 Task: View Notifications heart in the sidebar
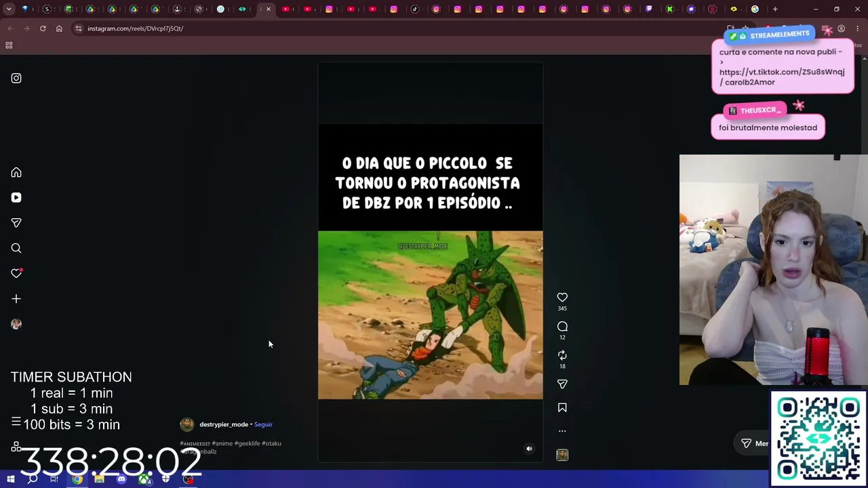(16, 273)
